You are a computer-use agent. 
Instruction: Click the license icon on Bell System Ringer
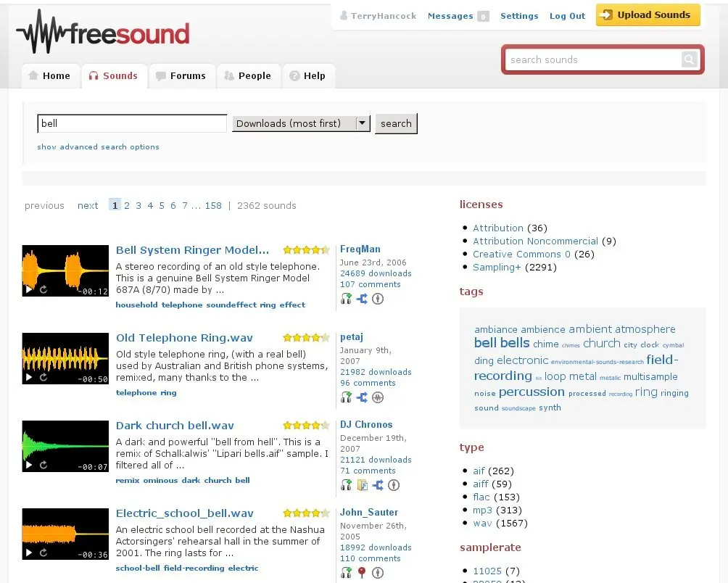pyautogui.click(x=378, y=299)
